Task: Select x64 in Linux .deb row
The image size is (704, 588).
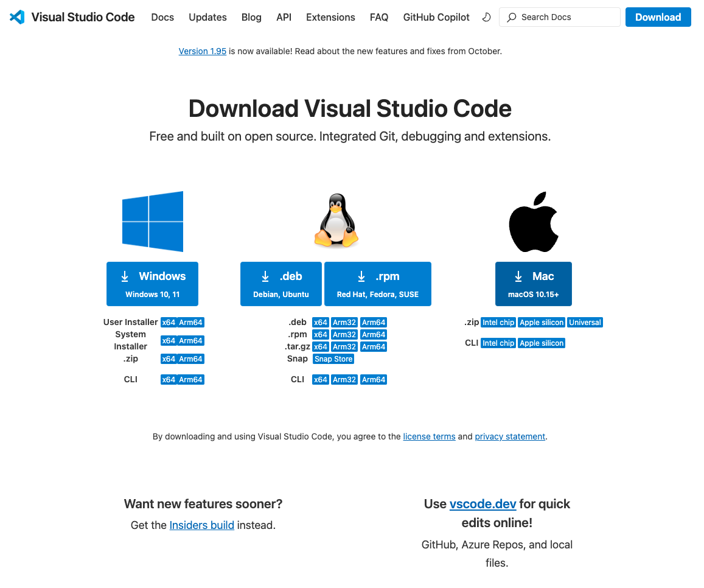Action: tap(321, 323)
